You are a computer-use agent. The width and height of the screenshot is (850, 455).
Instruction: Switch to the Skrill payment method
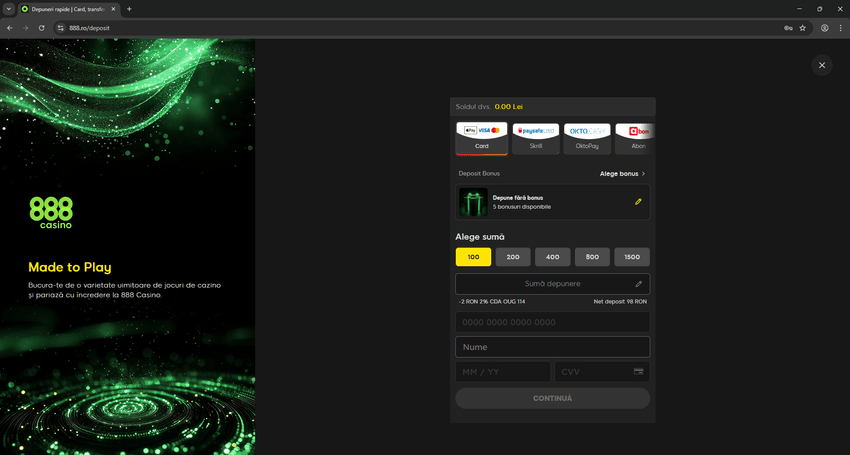click(536, 139)
